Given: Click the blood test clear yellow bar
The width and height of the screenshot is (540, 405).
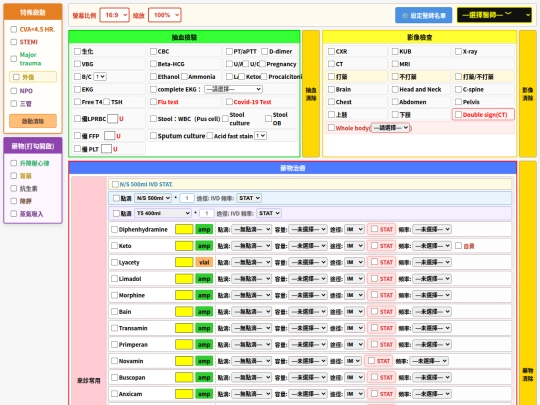Looking at the screenshot, I should [311, 94].
